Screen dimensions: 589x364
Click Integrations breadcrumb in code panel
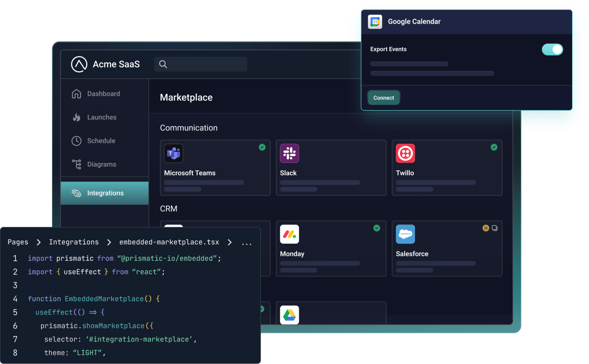[74, 242]
